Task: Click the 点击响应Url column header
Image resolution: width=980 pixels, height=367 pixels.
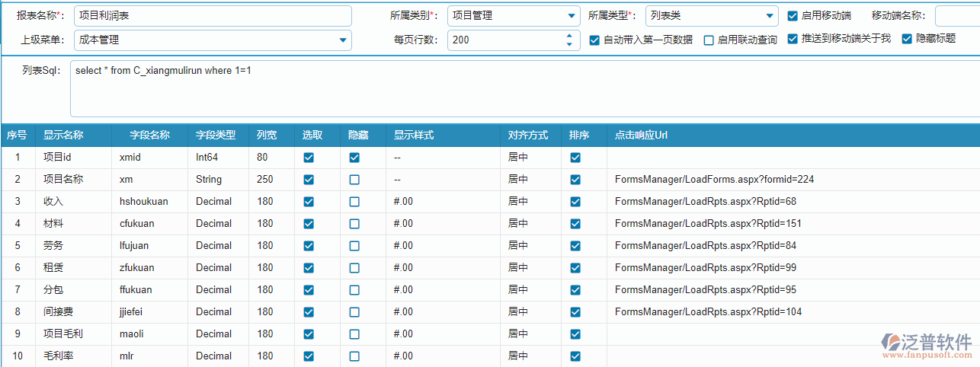Action: tap(641, 136)
